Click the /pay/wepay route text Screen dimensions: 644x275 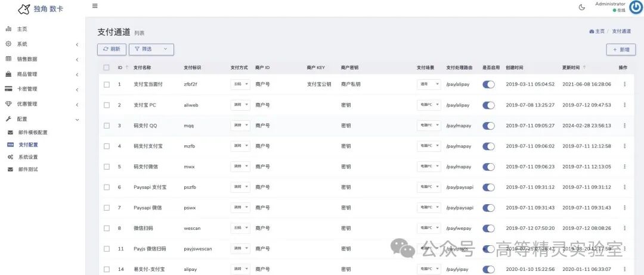(459, 229)
